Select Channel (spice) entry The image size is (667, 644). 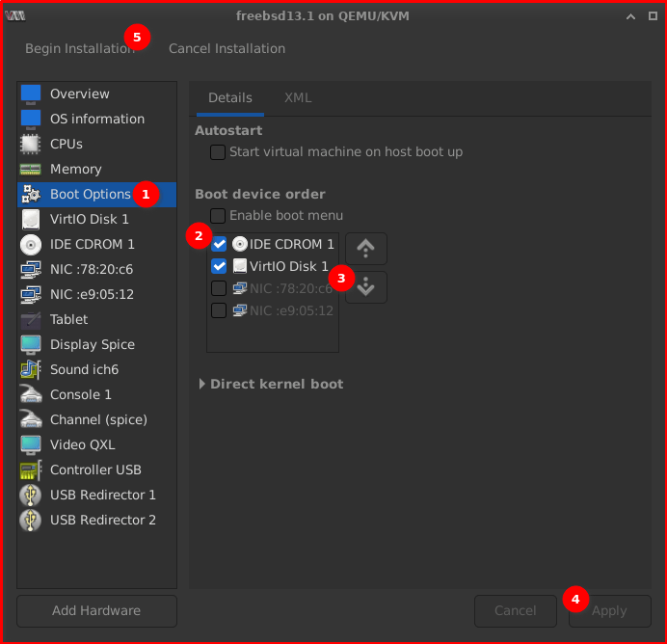(97, 419)
